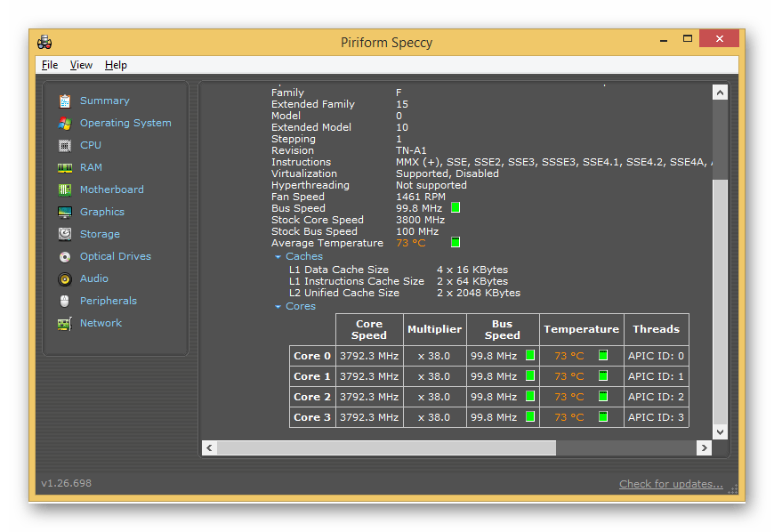This screenshot has height=532, width=774.
Task: Click Core 1 bus speed green indicator
Action: [530, 375]
